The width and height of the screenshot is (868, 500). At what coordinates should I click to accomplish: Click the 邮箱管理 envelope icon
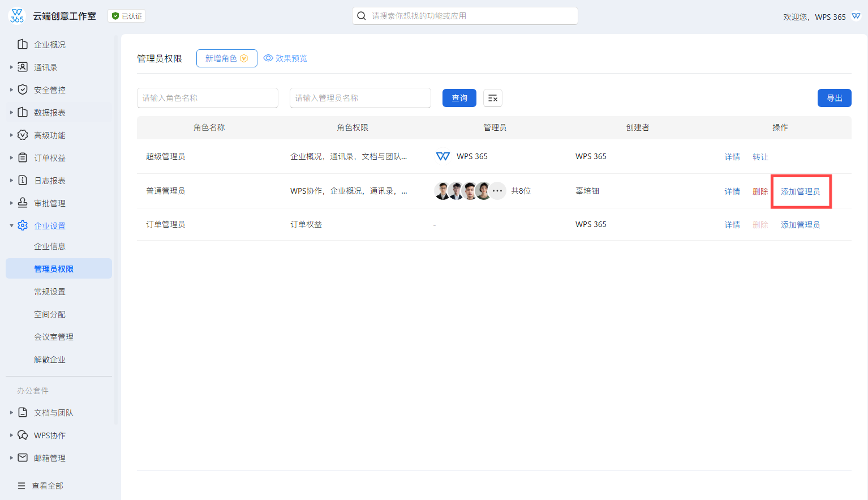pos(23,458)
